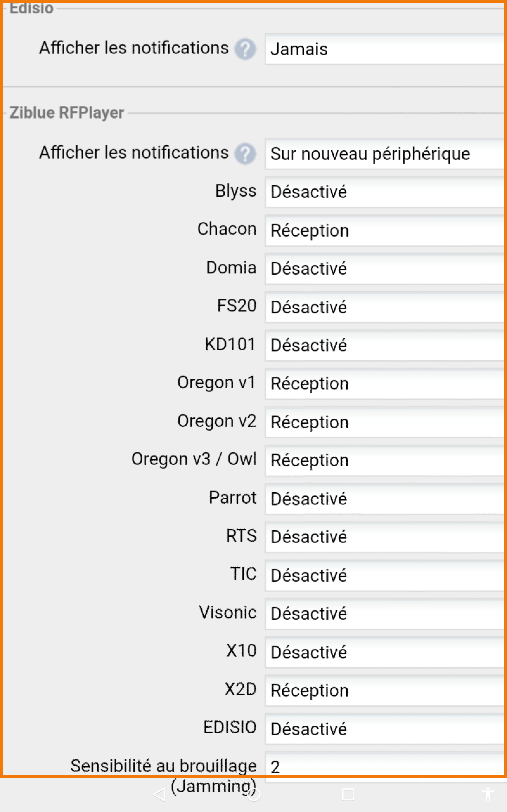Change the X2D Réception dropdown
Screen dimensions: 507x812
click(x=385, y=691)
